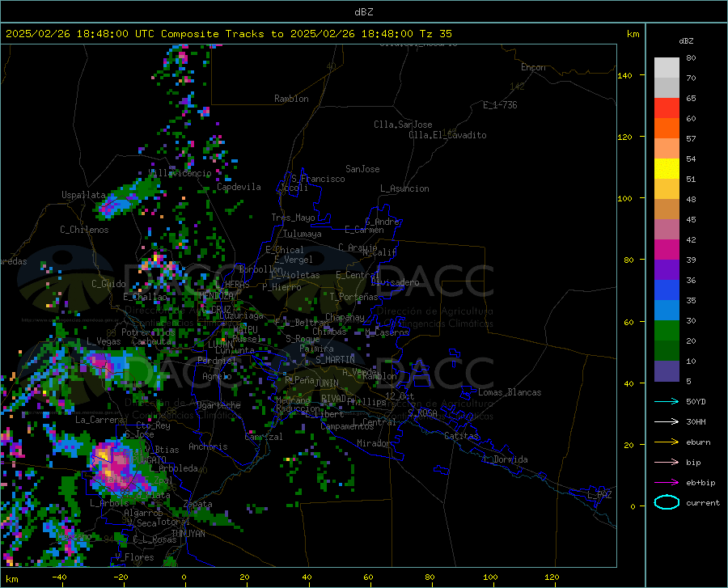
Task: Pick the yellow 51-54 dBZ legend swatch
Action: [x=667, y=169]
